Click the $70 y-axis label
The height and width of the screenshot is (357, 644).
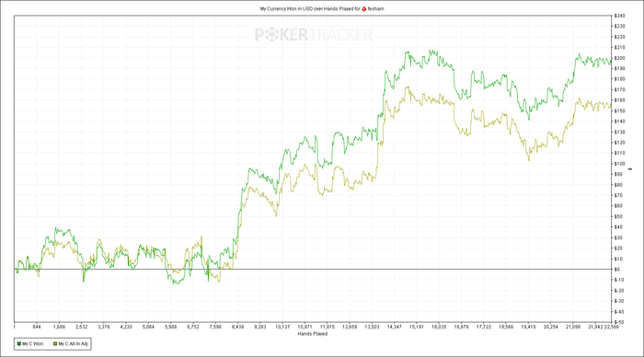click(618, 196)
